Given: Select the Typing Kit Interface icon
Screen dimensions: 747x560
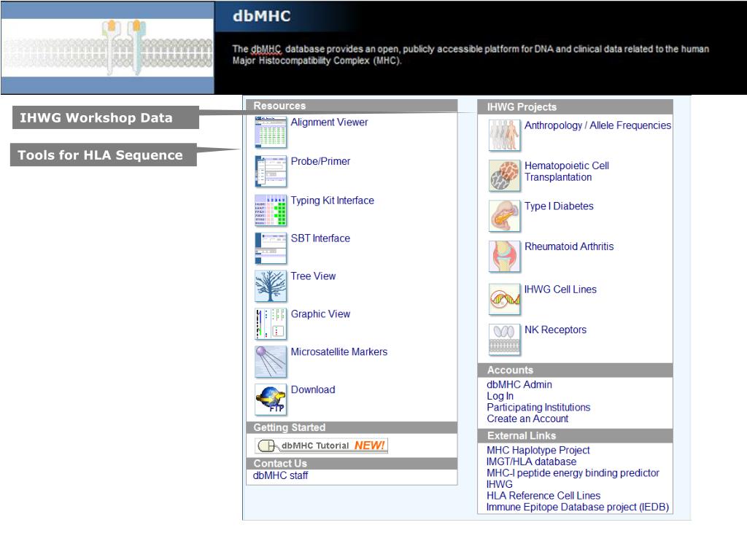Looking at the screenshot, I should click(x=271, y=210).
